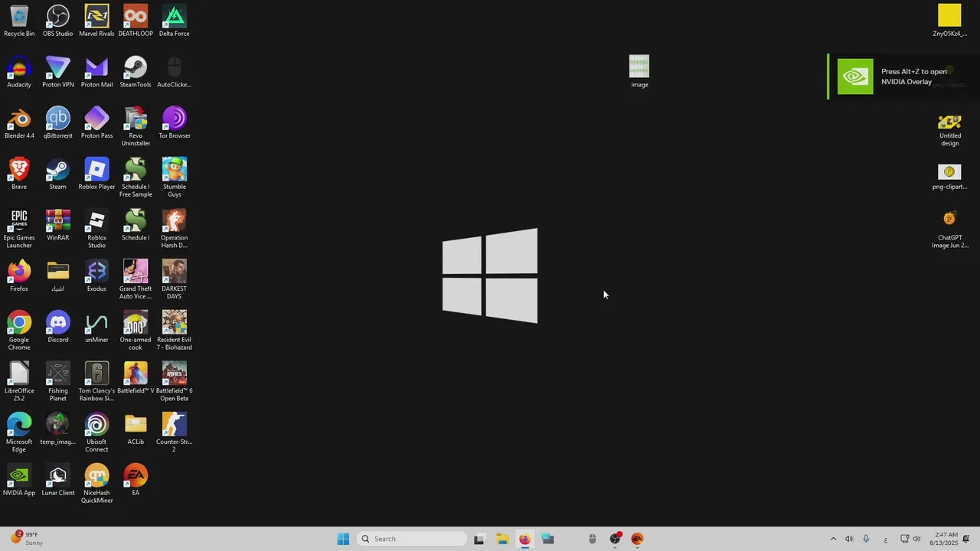
Task: Select the Proton Mail shortcut
Action: [x=96, y=72]
